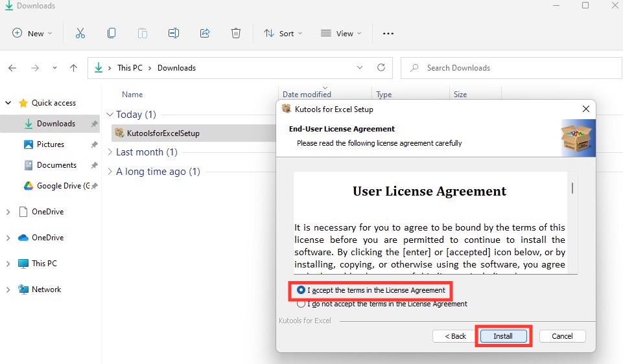Open the View dropdown menu

(x=341, y=33)
